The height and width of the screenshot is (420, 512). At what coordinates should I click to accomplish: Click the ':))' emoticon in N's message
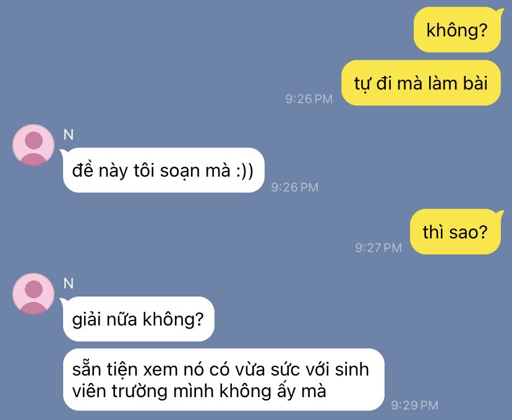click(x=245, y=170)
